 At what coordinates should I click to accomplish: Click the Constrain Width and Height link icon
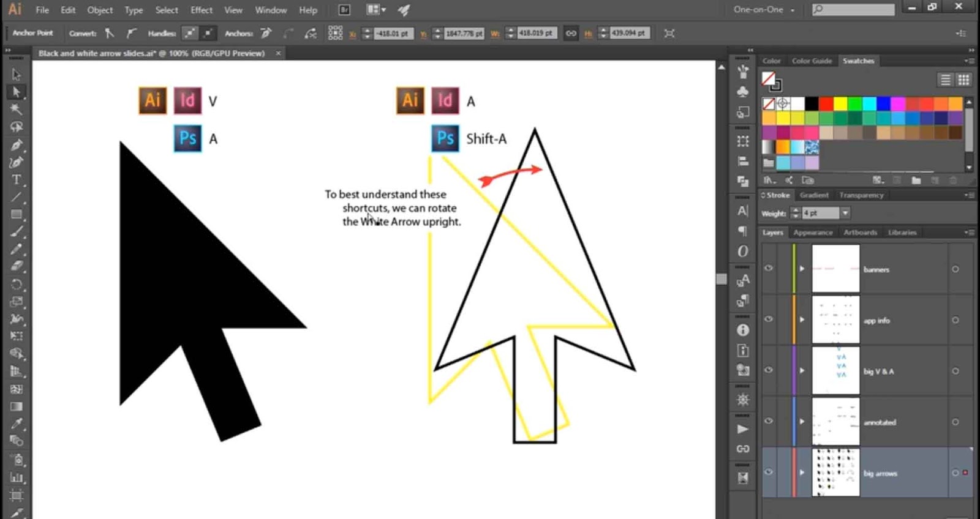coord(571,33)
